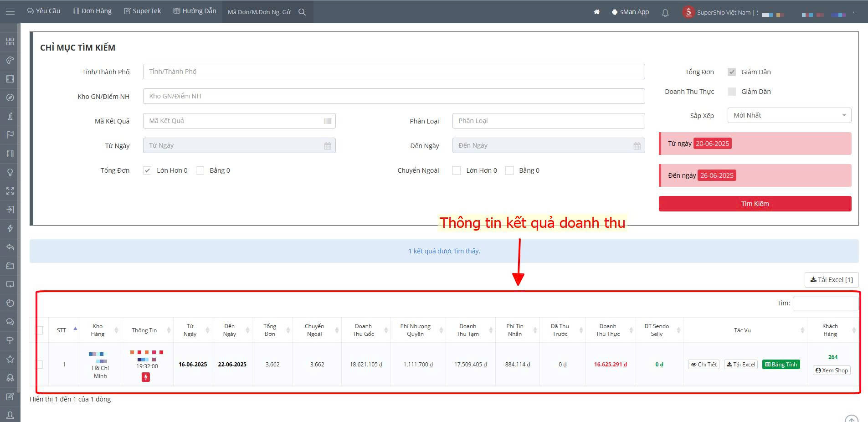Open the folder icon in the sidebar
This screenshot has width=868, height=422.
10,266
